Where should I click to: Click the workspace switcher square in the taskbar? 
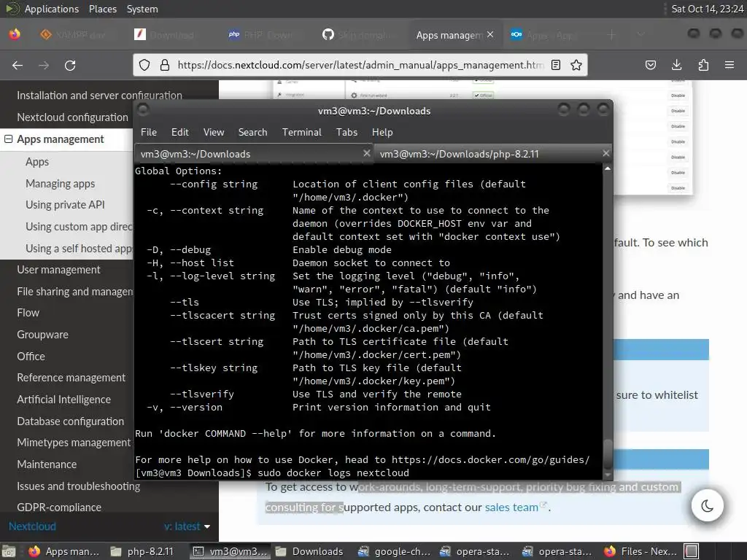(x=692, y=551)
